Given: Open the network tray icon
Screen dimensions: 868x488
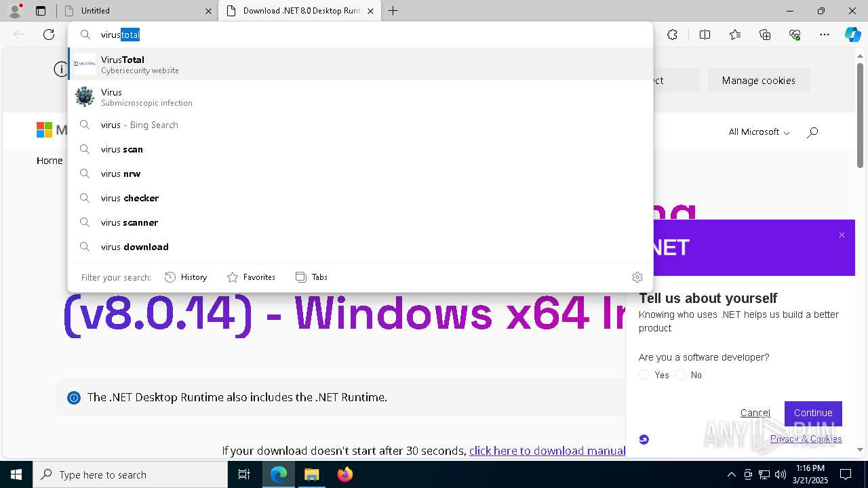Looking at the screenshot, I should pos(764,474).
